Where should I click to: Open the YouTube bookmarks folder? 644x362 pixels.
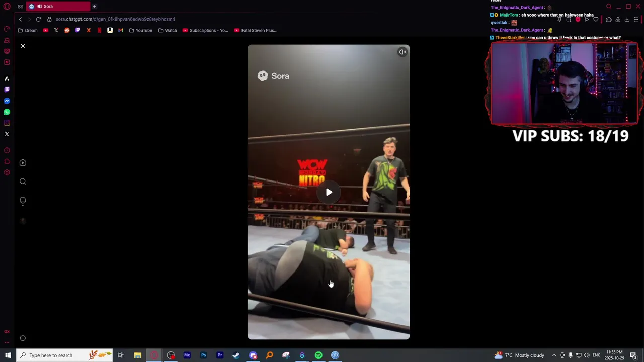(140, 30)
